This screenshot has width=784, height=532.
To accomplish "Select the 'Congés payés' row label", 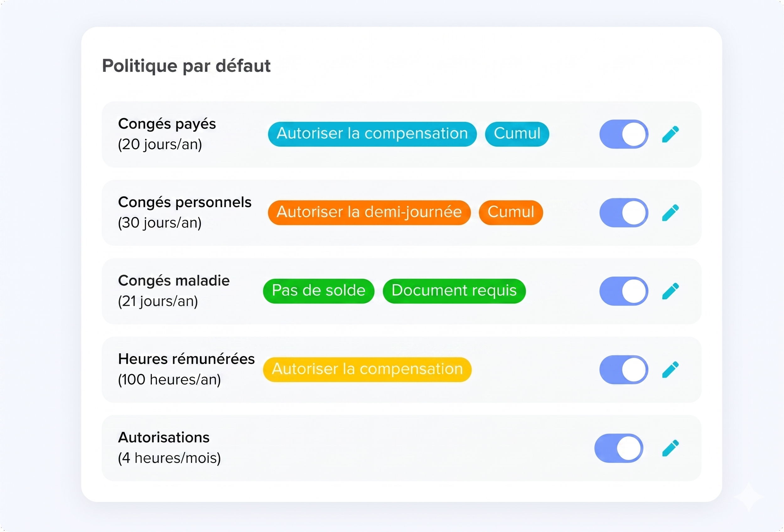I will tap(167, 124).
